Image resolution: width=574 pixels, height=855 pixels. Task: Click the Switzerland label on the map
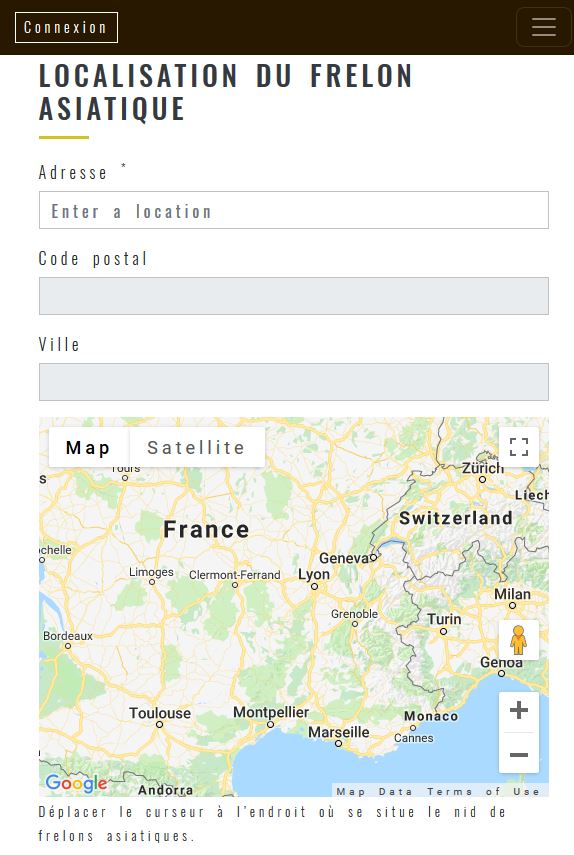[x=456, y=518]
